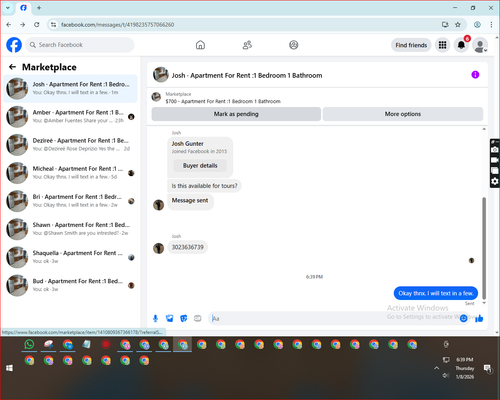
Task: Open Shaquella apartment conversation
Action: (70, 257)
